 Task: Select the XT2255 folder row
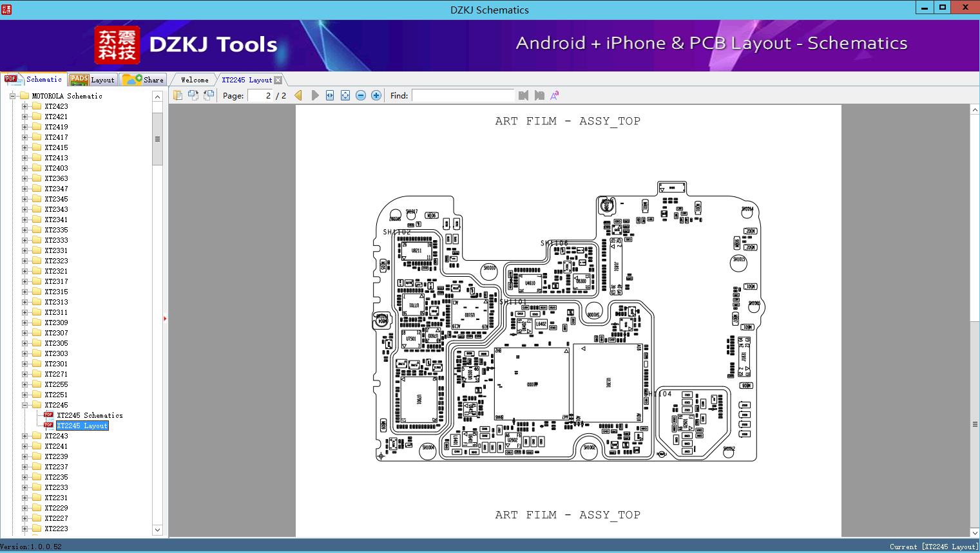pos(56,384)
